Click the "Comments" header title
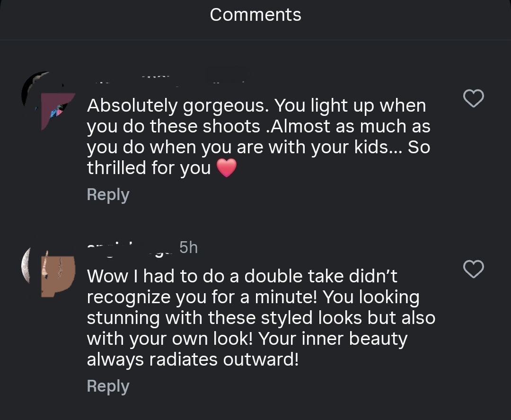Viewport: 511px width, 420px height. coord(255,15)
